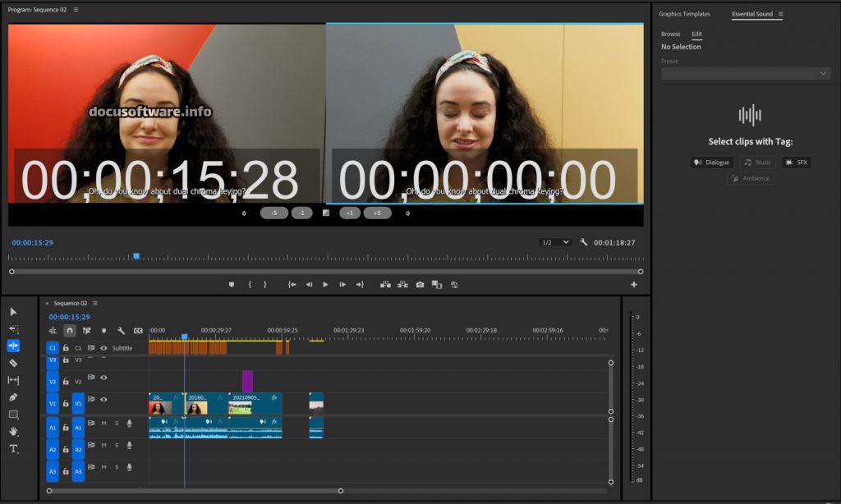Open timeline display settings wrench

[x=121, y=331]
